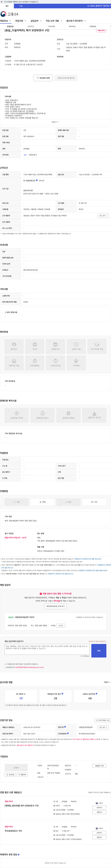This screenshot has height=868, width=111.
Task: Click the 직원대출제도 welfare icon
Action: pos(35,363)
